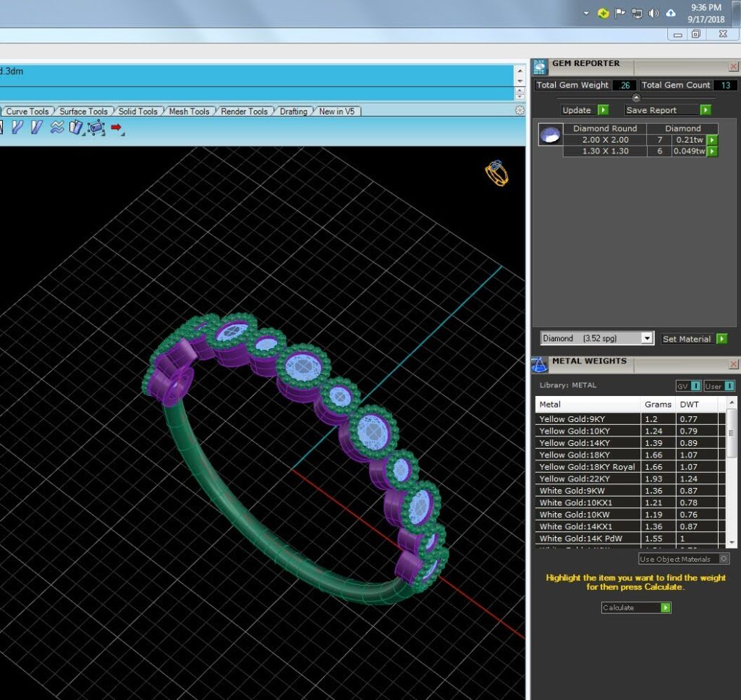Click command area top scroll up arrow
Screen dimensions: 741x700
(520, 71)
